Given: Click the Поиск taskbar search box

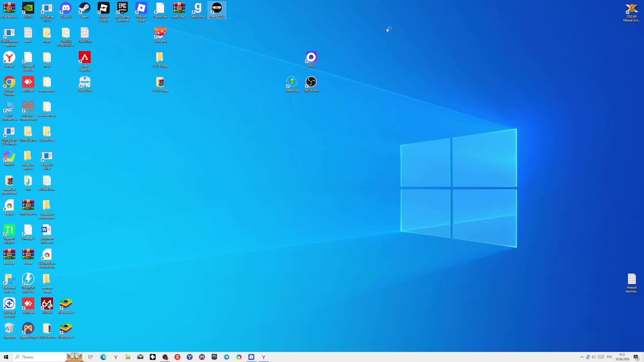Looking at the screenshot, I should [48, 357].
